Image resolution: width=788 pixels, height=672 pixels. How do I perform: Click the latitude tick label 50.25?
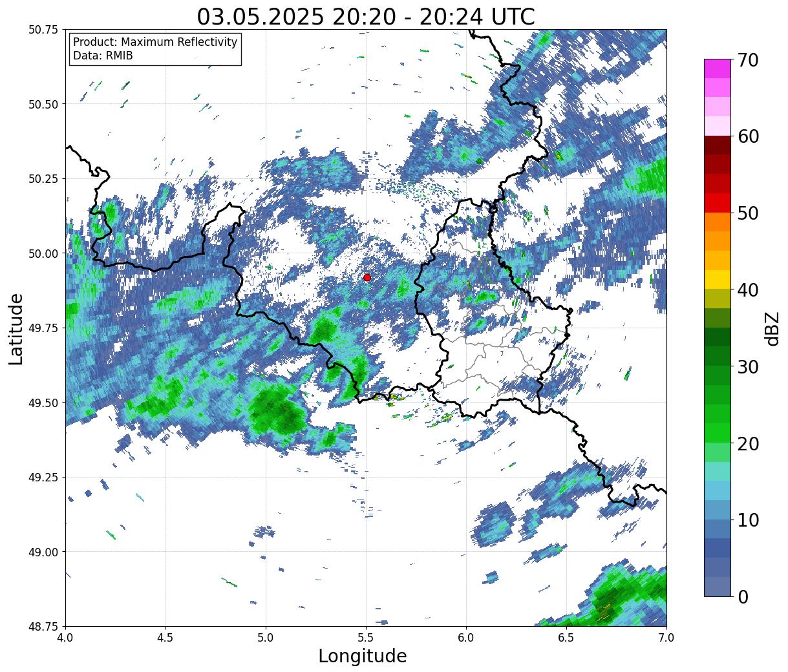coord(43,179)
